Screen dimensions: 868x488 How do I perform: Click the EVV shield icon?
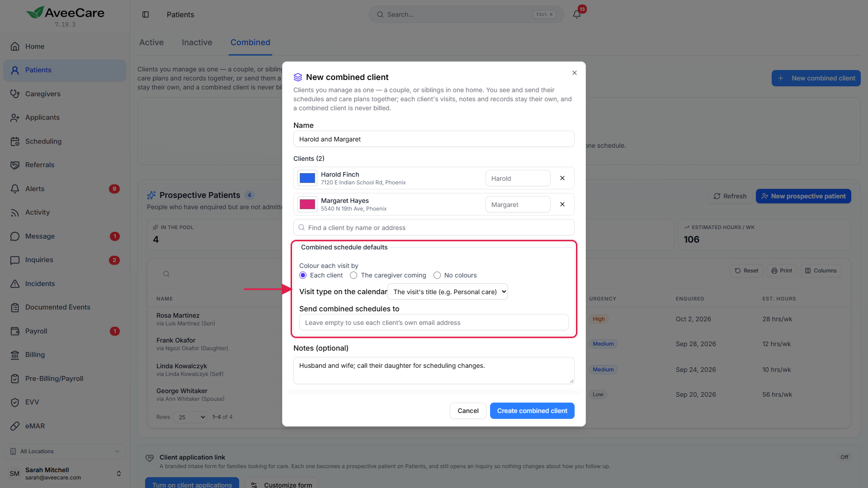[x=15, y=402]
